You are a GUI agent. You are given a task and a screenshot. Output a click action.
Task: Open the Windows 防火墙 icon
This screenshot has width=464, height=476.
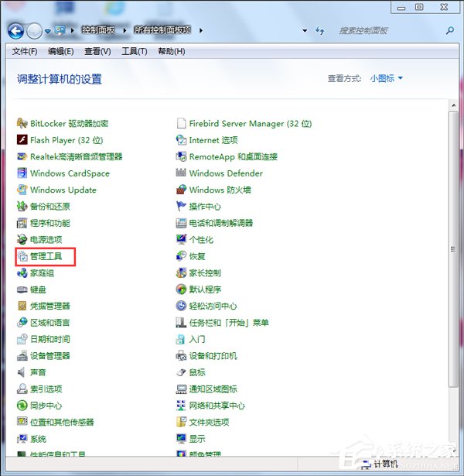click(182, 190)
